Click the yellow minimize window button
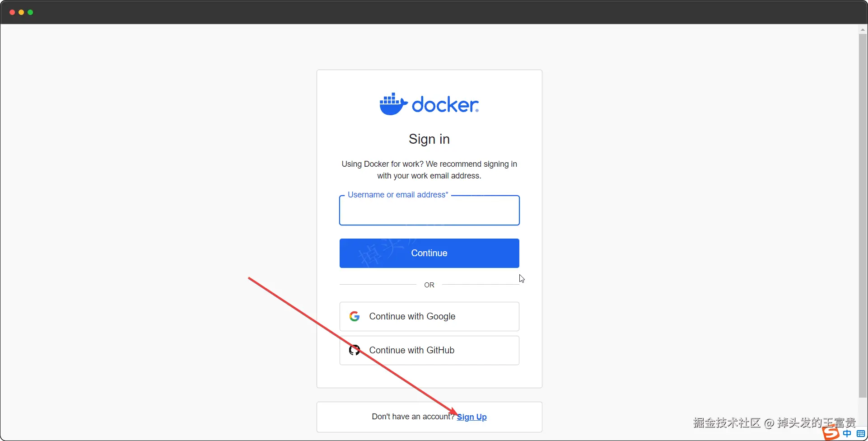 (21, 12)
